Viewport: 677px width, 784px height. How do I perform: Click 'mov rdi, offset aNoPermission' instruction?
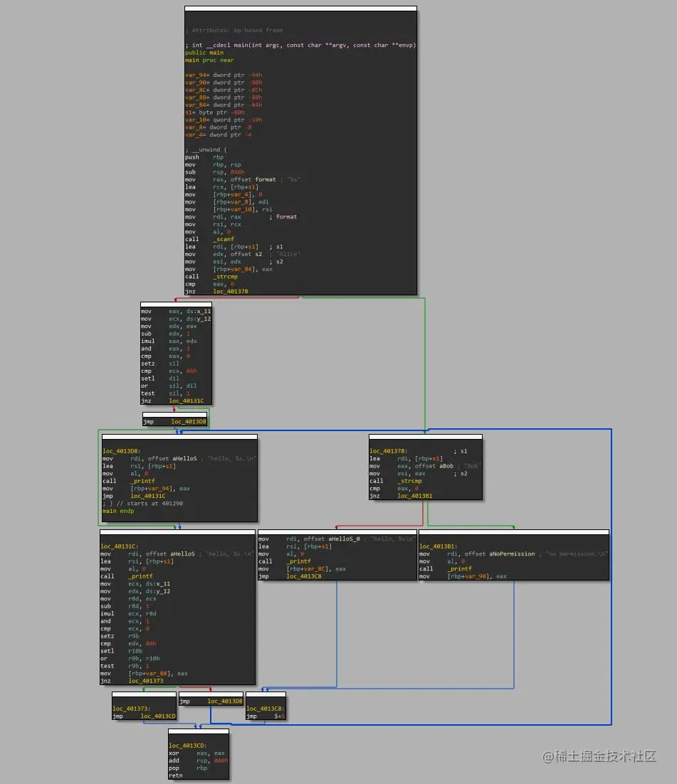[513, 554]
